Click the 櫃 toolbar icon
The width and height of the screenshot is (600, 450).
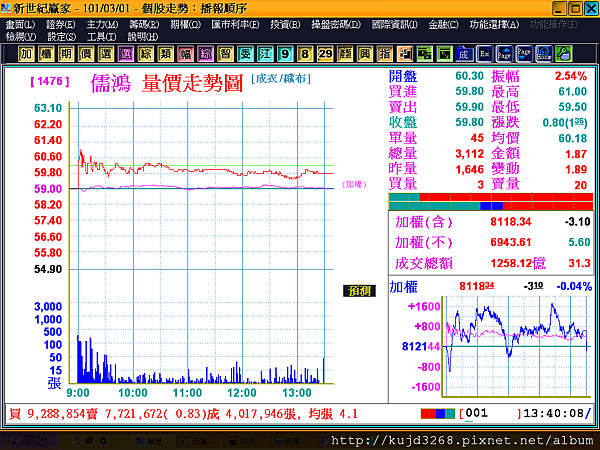pos(46,54)
